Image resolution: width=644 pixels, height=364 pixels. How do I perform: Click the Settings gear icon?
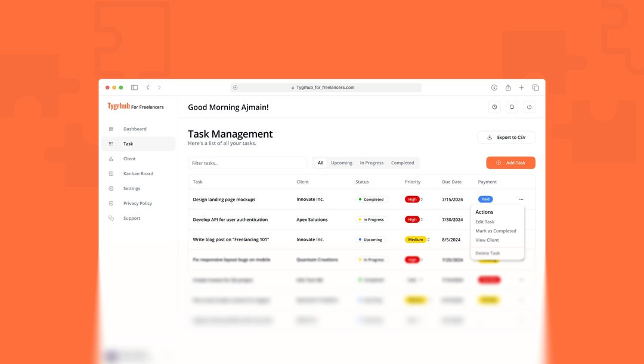tap(111, 188)
